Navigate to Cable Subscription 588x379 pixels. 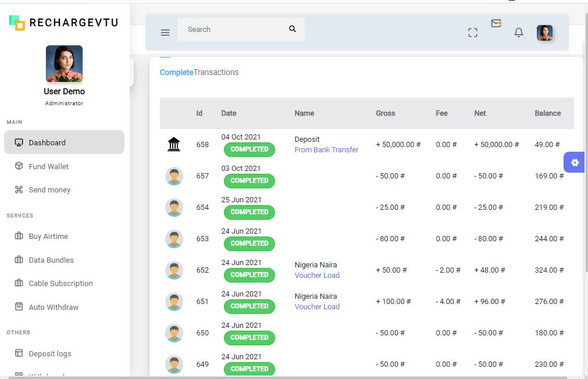[60, 284]
